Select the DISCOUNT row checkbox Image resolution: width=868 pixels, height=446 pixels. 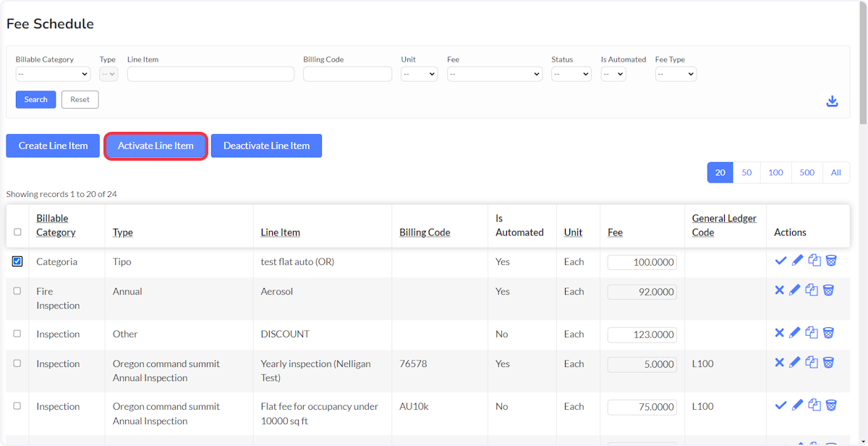click(17, 334)
